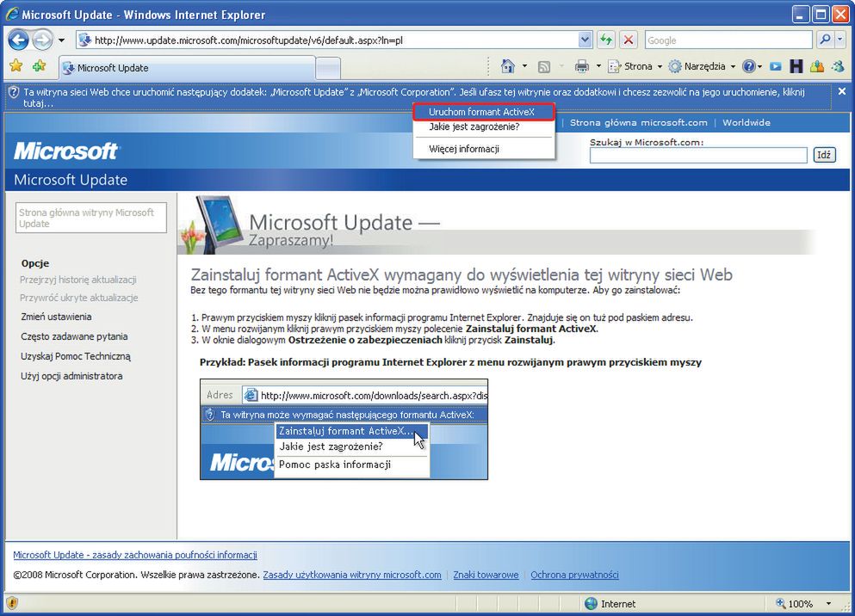
Task: Open a new blank tab
Action: tap(328, 69)
